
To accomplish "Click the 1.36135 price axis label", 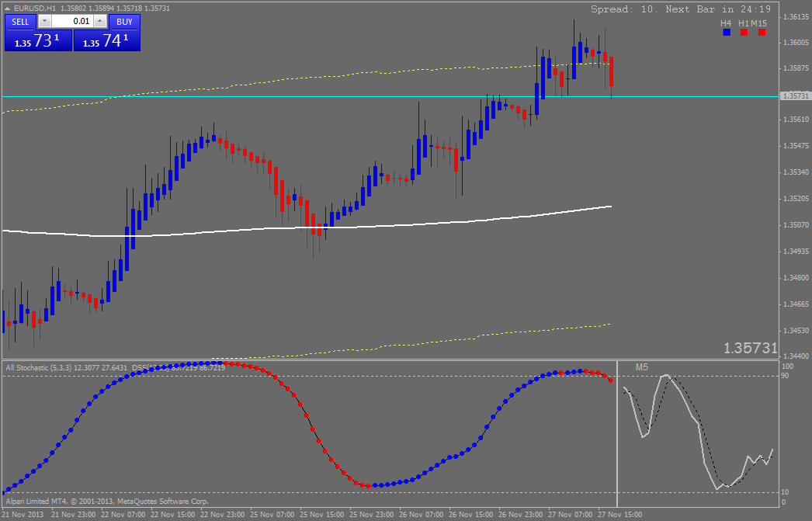I will [x=796, y=17].
